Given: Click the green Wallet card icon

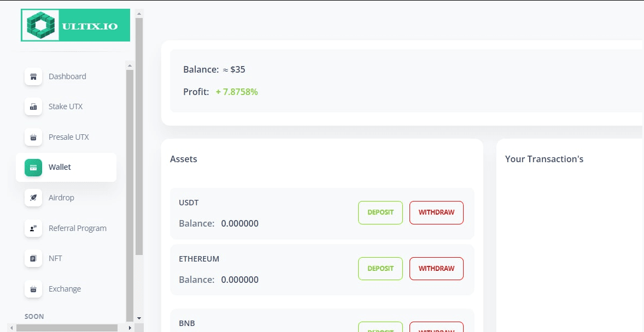Looking at the screenshot, I should (33, 167).
